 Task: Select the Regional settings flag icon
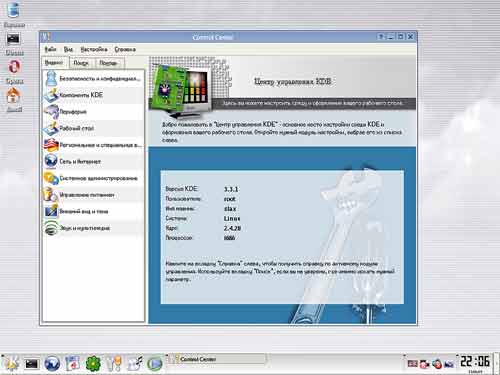[51, 145]
